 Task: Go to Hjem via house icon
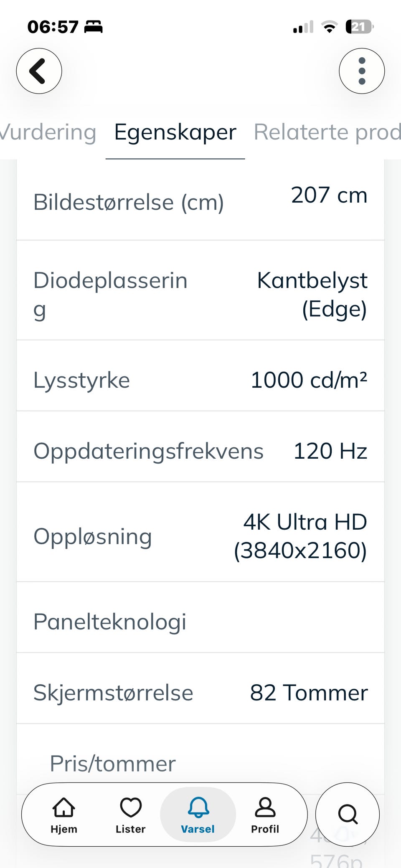pos(63,815)
